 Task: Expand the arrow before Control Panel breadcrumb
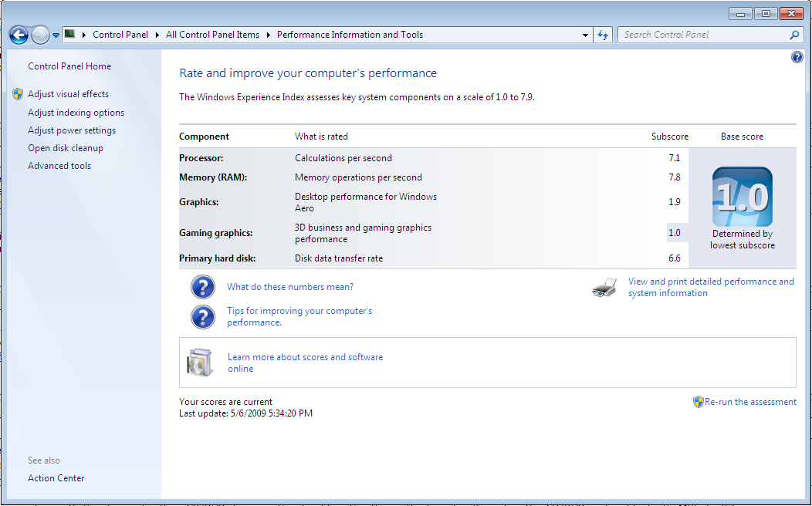click(84, 35)
